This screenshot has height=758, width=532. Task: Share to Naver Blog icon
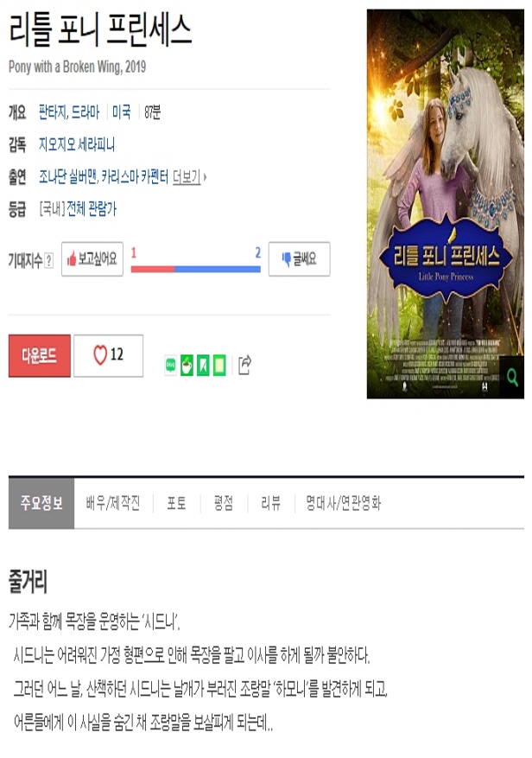click(171, 366)
